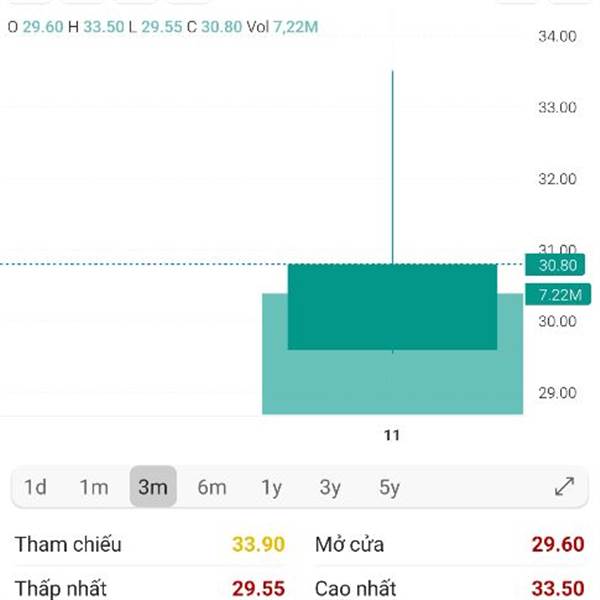
Task: Switch to the 1m time range
Action: click(x=94, y=487)
